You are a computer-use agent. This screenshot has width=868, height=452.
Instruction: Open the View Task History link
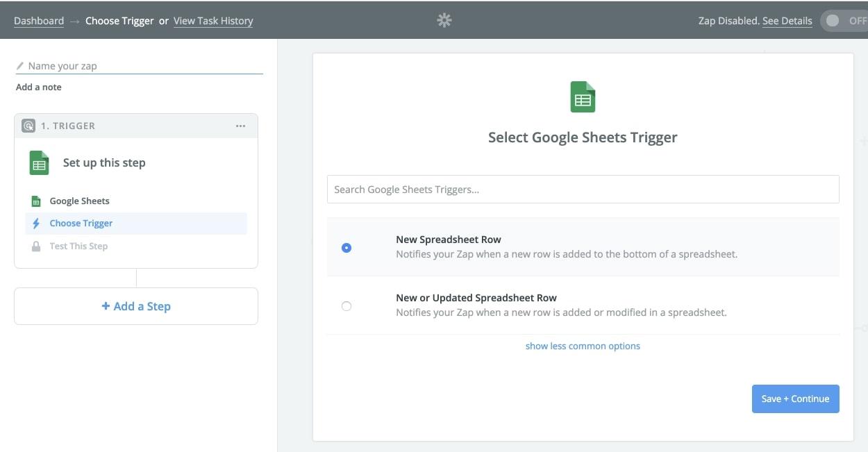point(213,21)
